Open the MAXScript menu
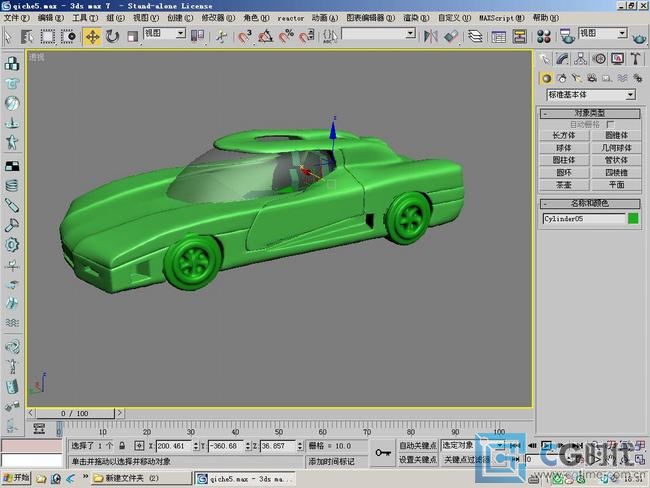 pyautogui.click(x=502, y=18)
